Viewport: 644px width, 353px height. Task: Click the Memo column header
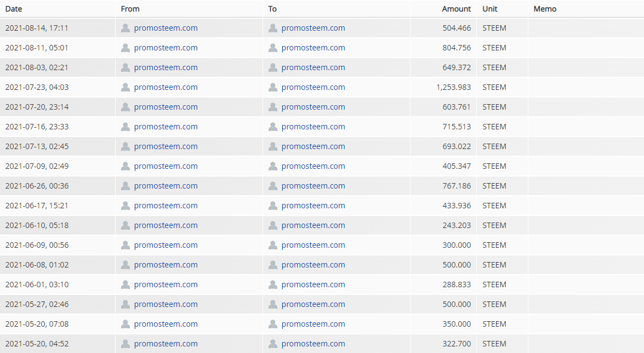click(x=545, y=9)
